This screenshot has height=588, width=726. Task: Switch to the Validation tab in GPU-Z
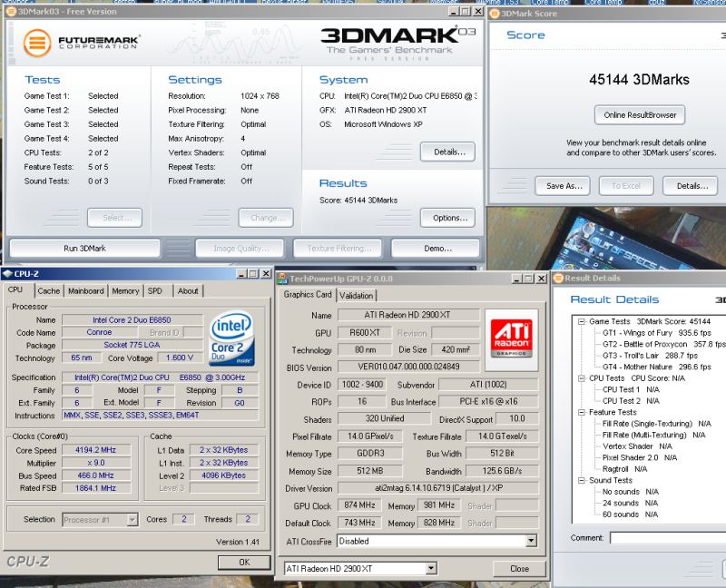tap(356, 296)
